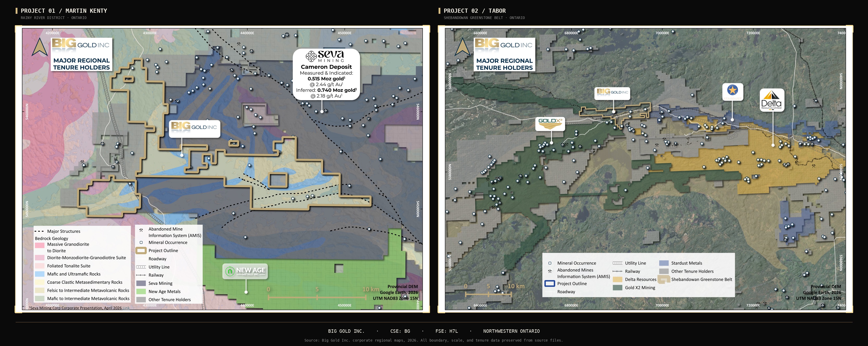Image resolution: width=868 pixels, height=346 pixels.
Task: Click Mafic and Ultramafic Rocks blue swatch
Action: 39,274
